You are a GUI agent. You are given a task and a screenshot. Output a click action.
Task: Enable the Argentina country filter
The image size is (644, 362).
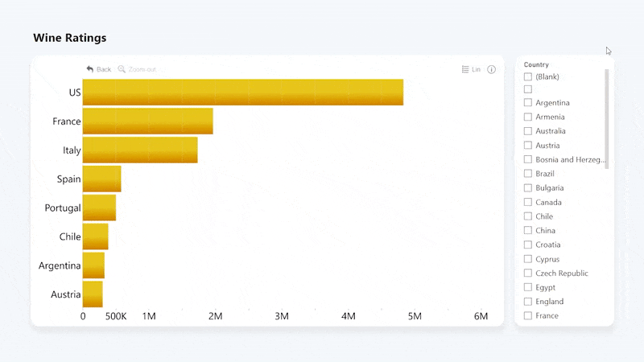tap(528, 103)
